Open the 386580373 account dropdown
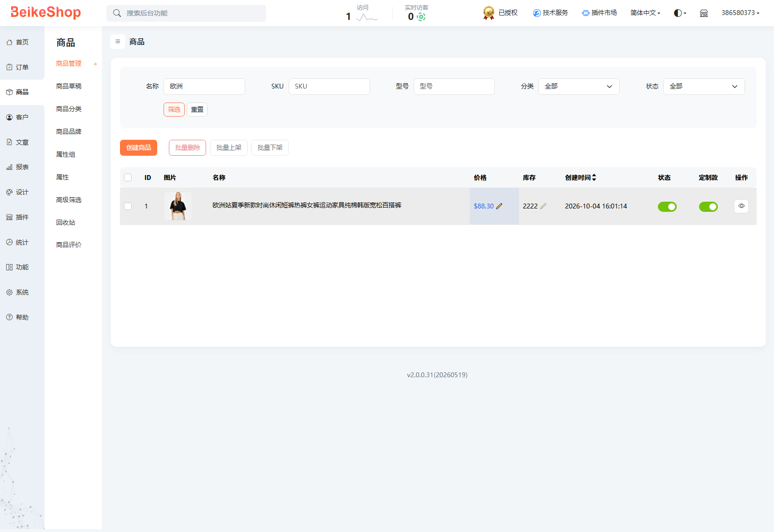 740,13
